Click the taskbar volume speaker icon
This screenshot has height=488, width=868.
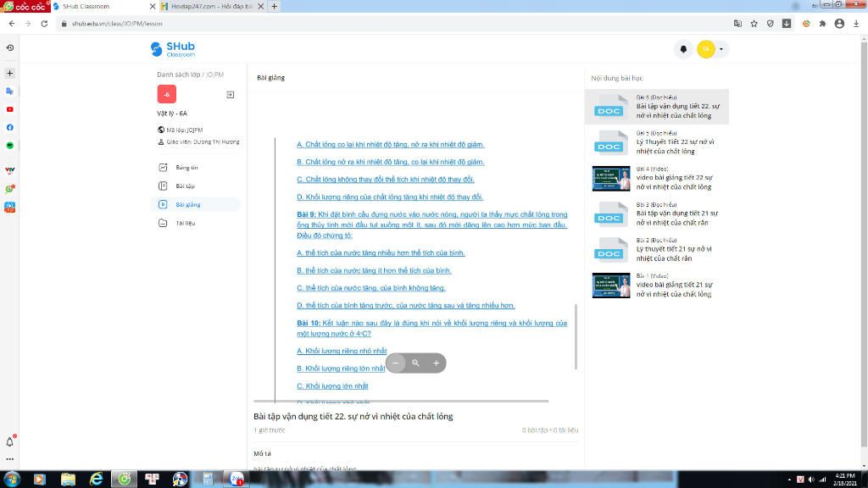[811, 480]
